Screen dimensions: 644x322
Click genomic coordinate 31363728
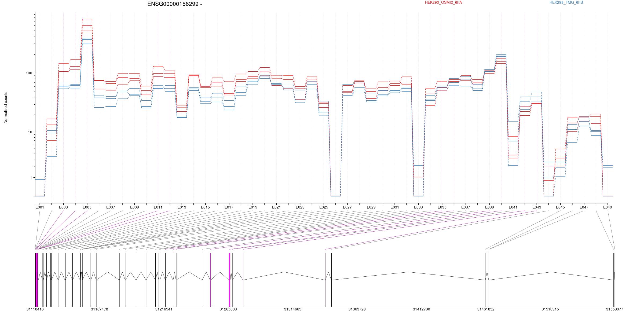coord(357,309)
